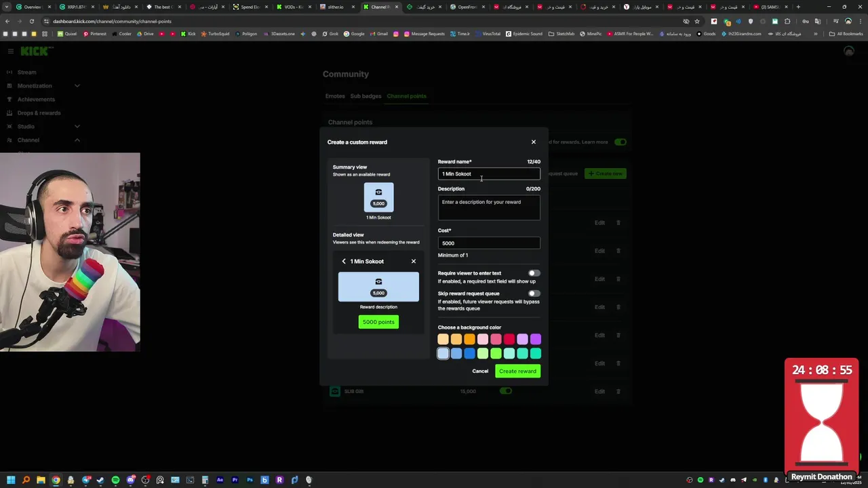Screen dimensions: 868x488
Task: Pick the vivid purple background color
Action: click(536, 340)
